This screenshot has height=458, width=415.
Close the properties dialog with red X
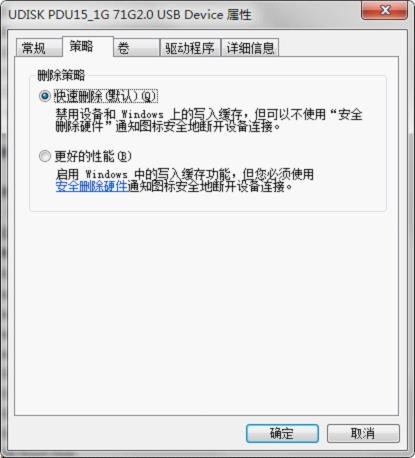[384, 10]
